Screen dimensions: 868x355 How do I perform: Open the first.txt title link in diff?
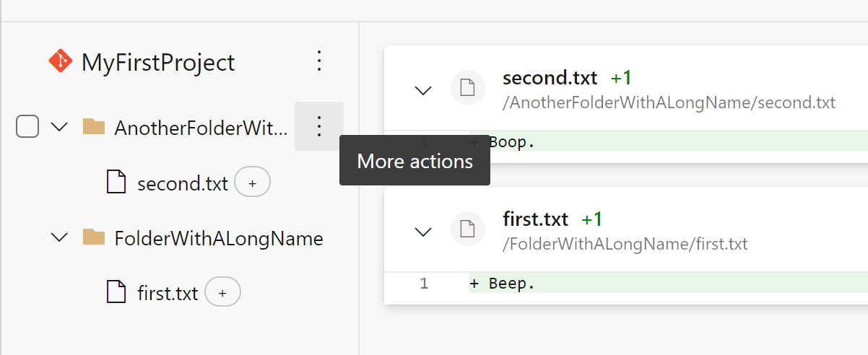[536, 219]
